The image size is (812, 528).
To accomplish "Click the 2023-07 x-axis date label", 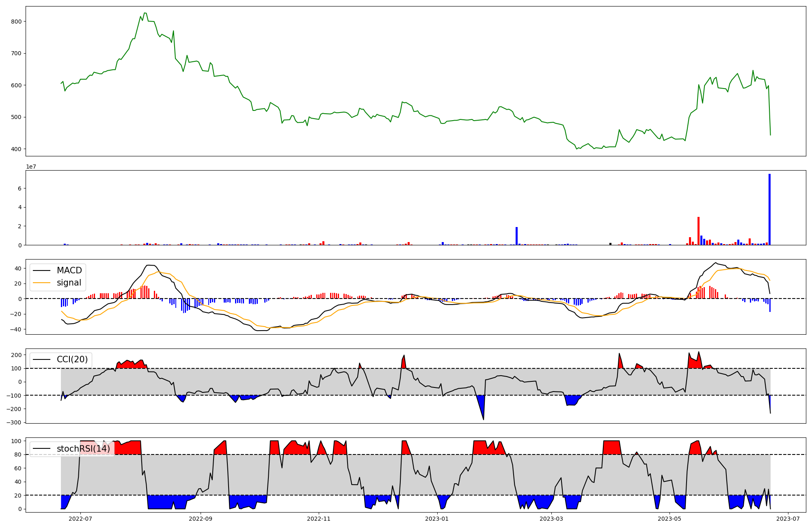I will tap(788, 519).
